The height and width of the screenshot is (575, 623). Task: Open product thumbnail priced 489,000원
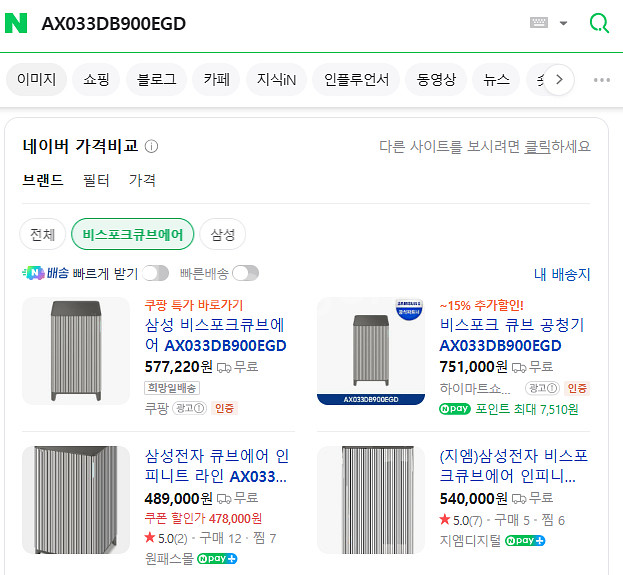76,500
